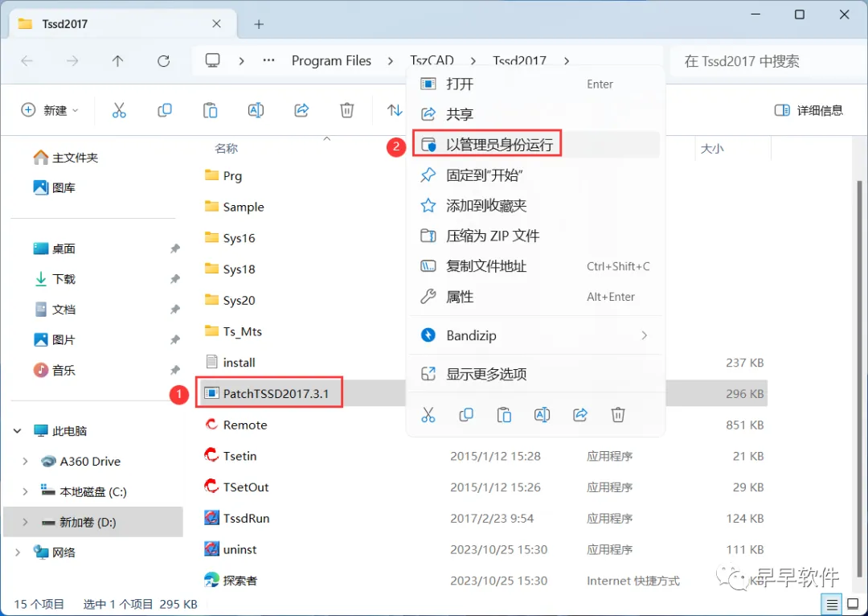Click the chevron after Tssd2017 in the address bar

click(567, 61)
